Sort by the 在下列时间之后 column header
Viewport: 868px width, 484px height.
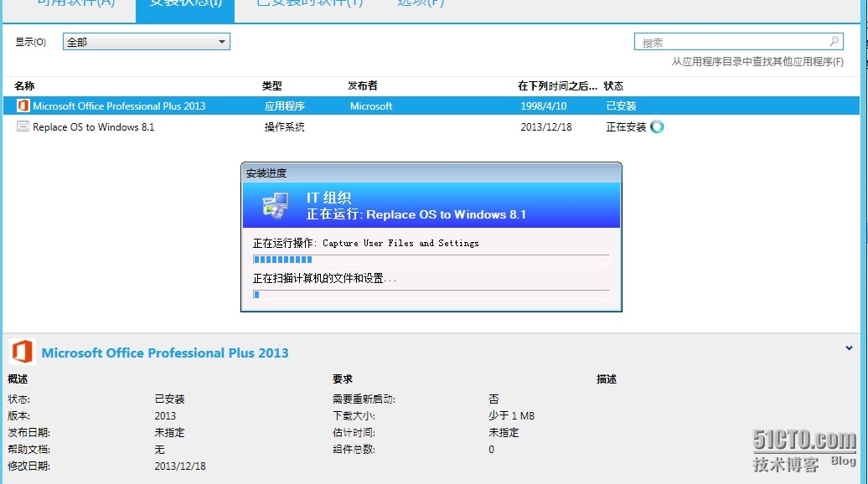(557, 85)
